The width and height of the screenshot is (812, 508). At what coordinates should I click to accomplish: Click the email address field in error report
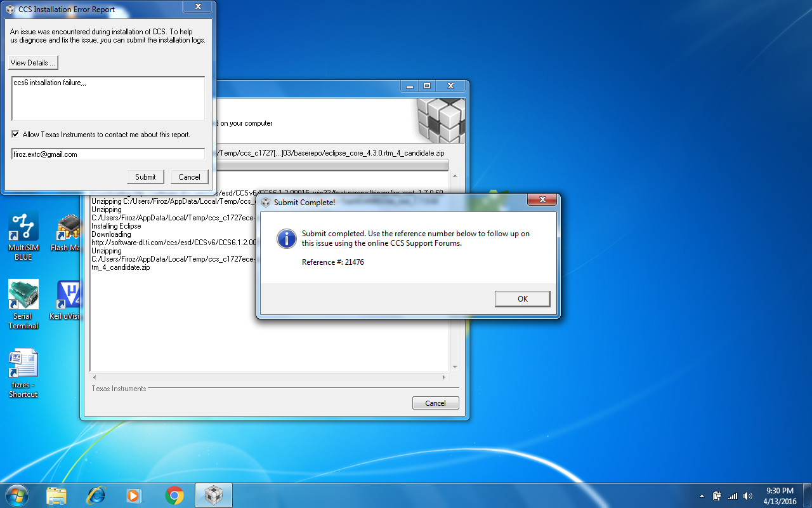coord(108,154)
